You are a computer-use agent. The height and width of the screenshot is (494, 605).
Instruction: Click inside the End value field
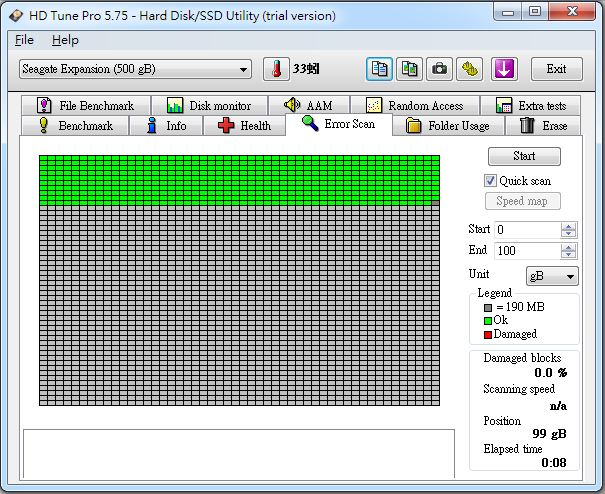527,251
